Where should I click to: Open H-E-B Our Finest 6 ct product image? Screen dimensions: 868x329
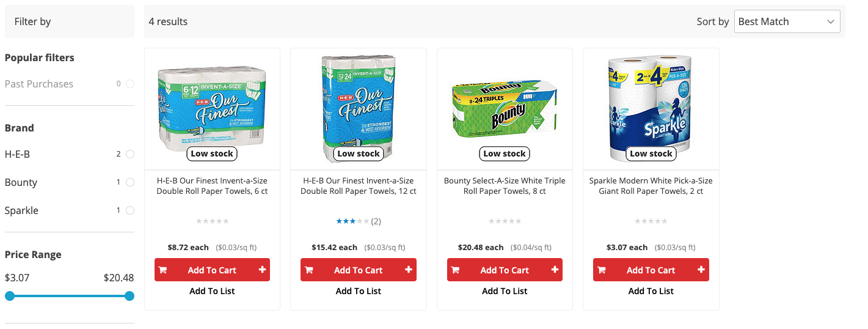tap(212, 104)
